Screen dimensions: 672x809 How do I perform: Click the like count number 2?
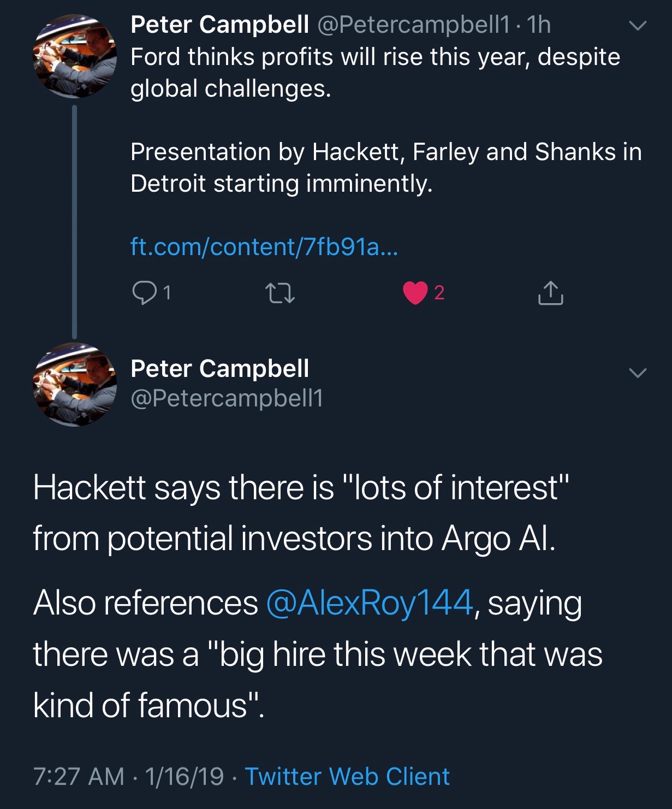coord(439,293)
